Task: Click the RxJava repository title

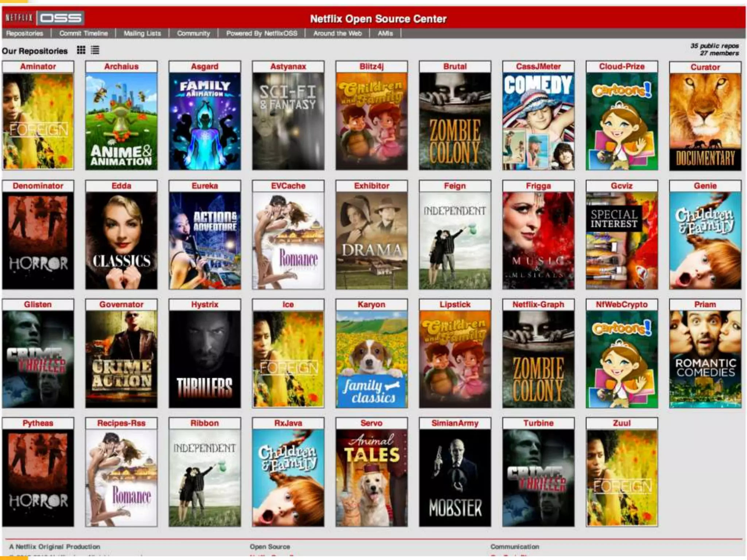Action: tap(288, 423)
